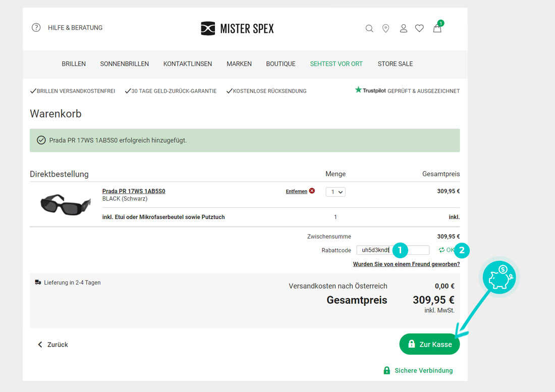Open the Marken menu

coord(239,64)
